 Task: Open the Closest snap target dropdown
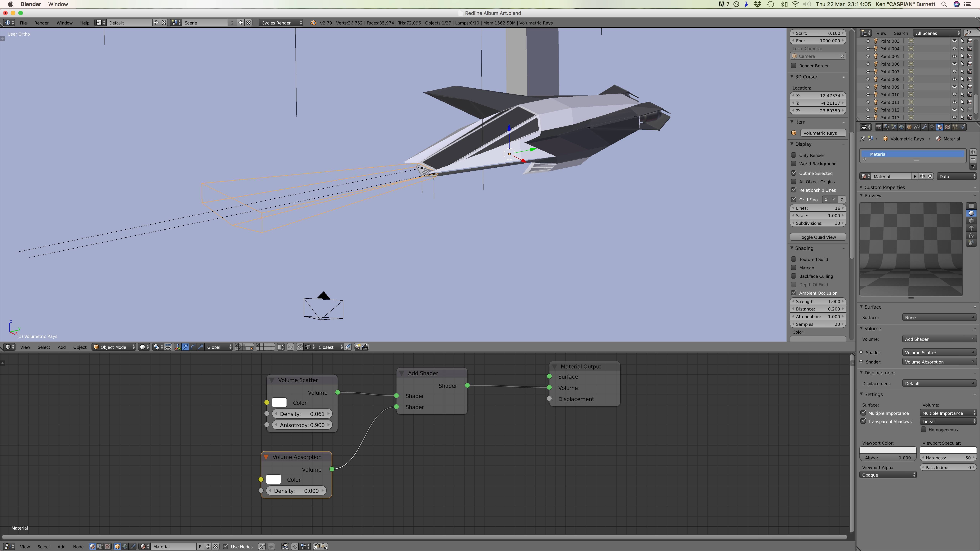pyautogui.click(x=330, y=347)
